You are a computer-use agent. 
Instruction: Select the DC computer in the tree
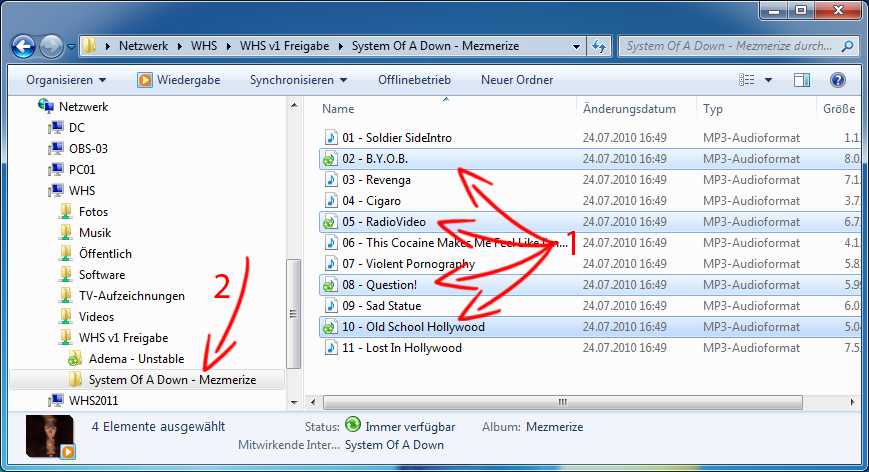point(76,127)
